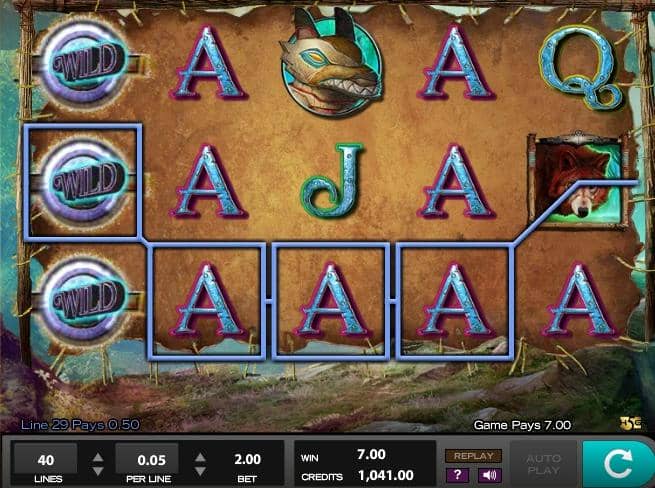655x488 pixels.
Task: Decrease the per line bet arrow
Action: 200,471
